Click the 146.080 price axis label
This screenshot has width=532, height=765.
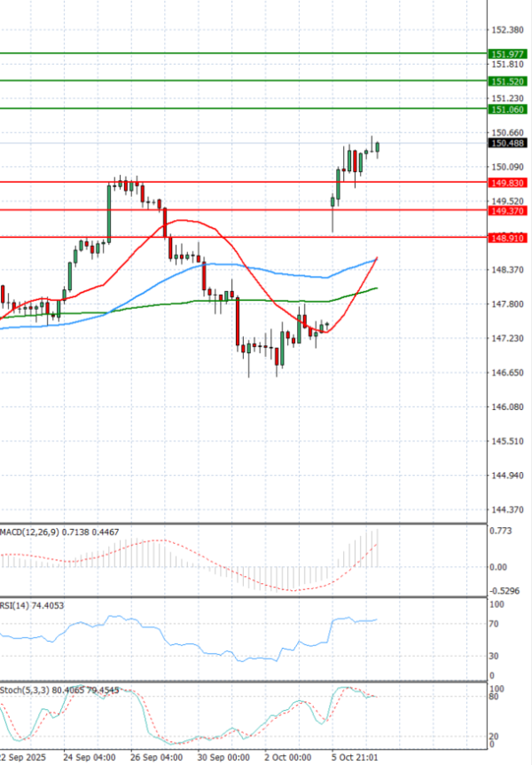tap(507, 406)
